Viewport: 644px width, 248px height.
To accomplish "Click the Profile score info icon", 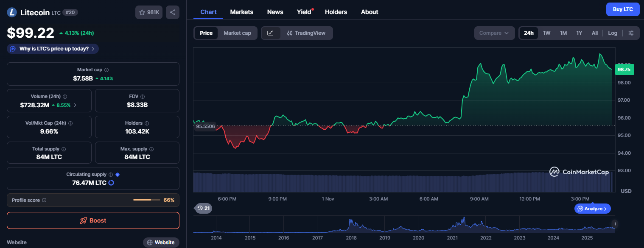I will tap(44, 200).
